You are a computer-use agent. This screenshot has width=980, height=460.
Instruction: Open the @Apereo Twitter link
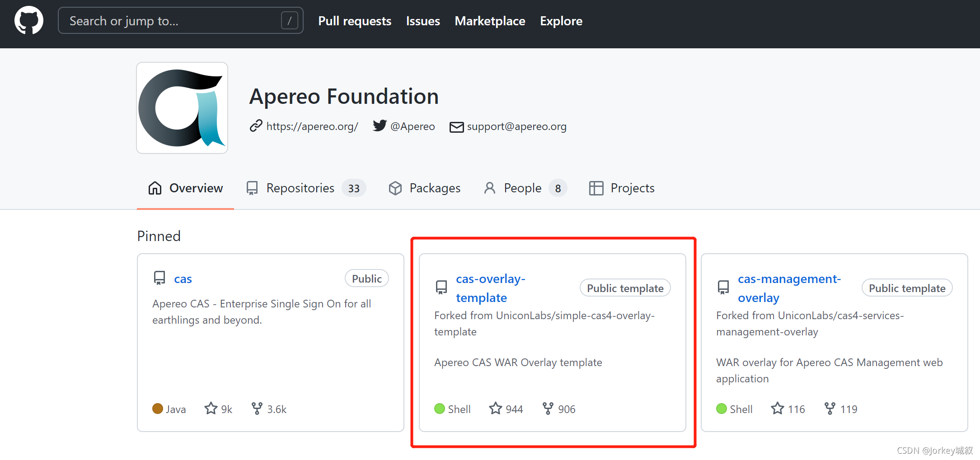coord(413,126)
